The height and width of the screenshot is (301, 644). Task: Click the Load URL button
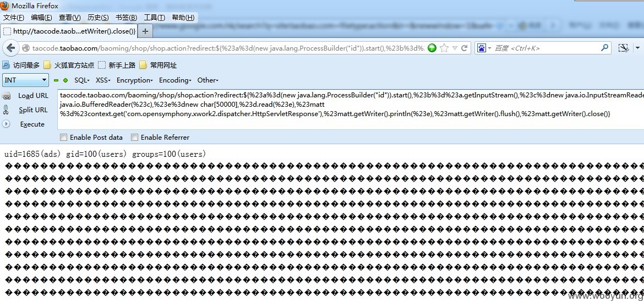[x=33, y=96]
